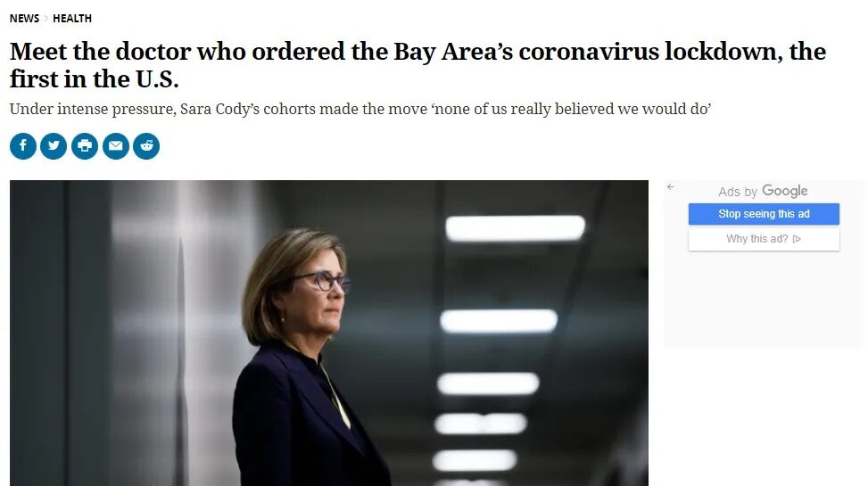
Task: Click the back arrow in the ad panel
Action: click(x=670, y=187)
